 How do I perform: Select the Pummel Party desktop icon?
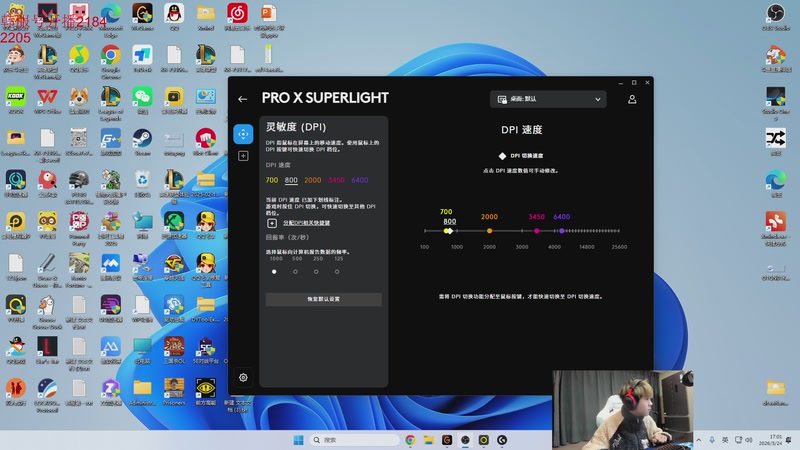(x=79, y=229)
